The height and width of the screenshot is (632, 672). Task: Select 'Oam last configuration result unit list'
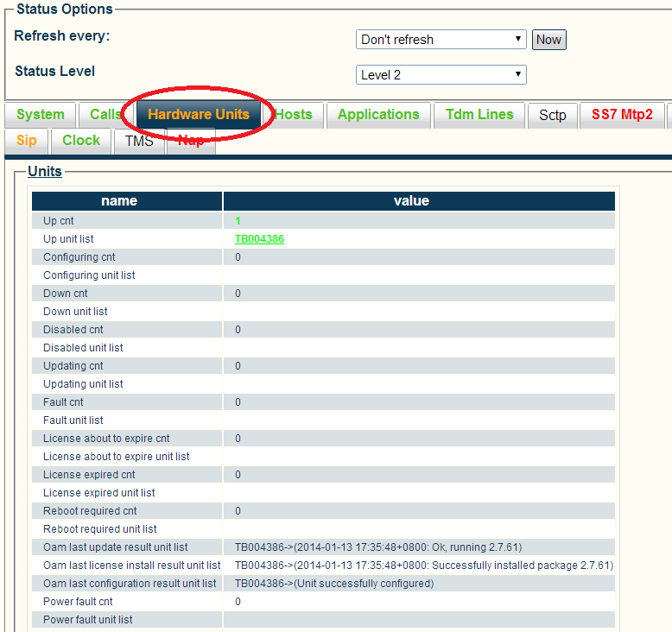coord(130,584)
